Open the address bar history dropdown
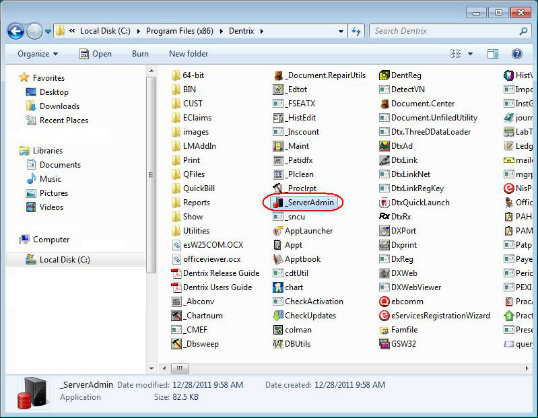The width and height of the screenshot is (538, 418). (x=341, y=31)
